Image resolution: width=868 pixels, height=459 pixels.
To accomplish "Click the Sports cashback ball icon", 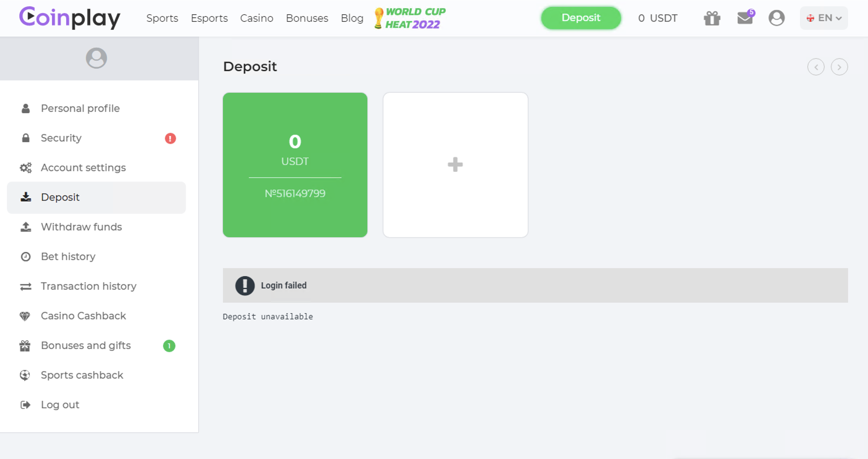I will tap(25, 375).
